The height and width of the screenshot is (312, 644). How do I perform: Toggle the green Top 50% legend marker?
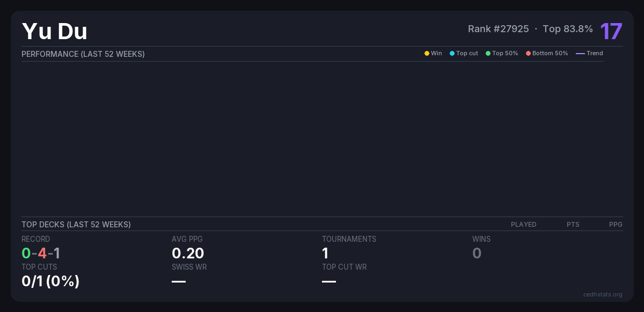click(488, 54)
